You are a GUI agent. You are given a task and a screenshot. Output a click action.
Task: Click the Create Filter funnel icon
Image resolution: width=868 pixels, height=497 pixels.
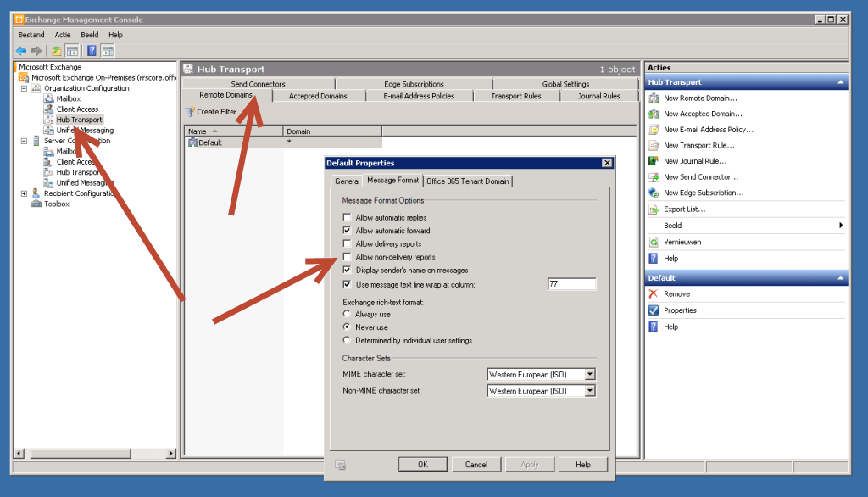pos(190,112)
